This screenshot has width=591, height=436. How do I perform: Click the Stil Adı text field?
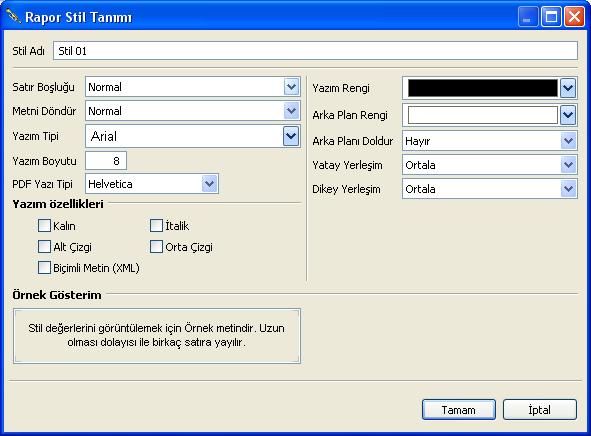pyautogui.click(x=315, y=50)
